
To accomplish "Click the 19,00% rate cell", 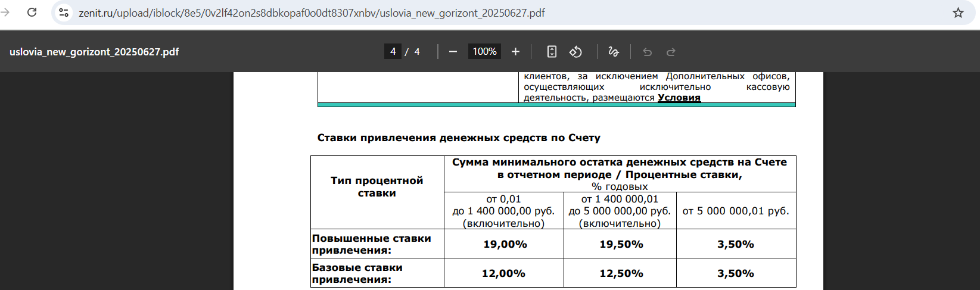I will (505, 244).
